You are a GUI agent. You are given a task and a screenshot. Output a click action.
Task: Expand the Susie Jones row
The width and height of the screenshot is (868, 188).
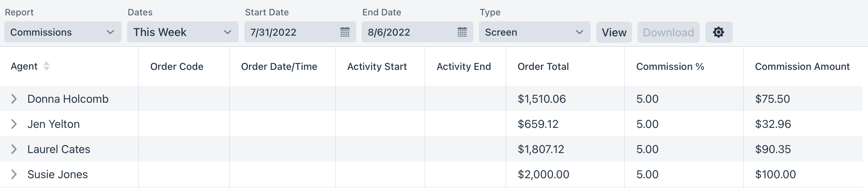click(14, 174)
